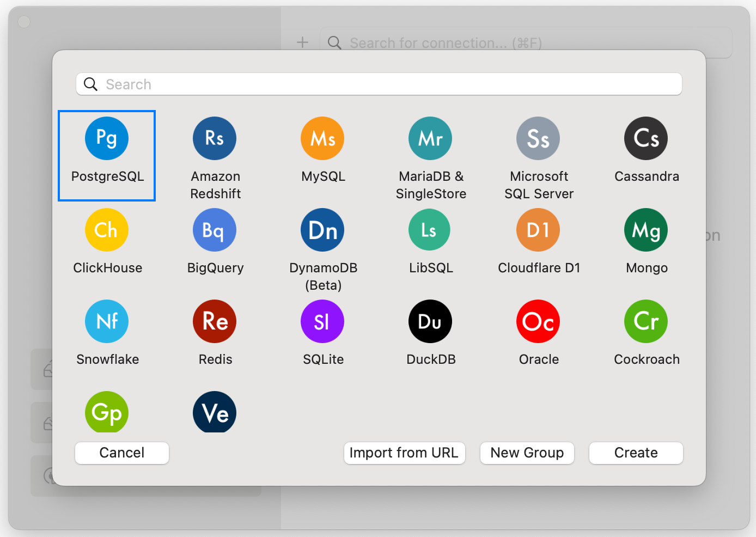
Task: Select MariaDB & SingleStore
Action: click(430, 138)
